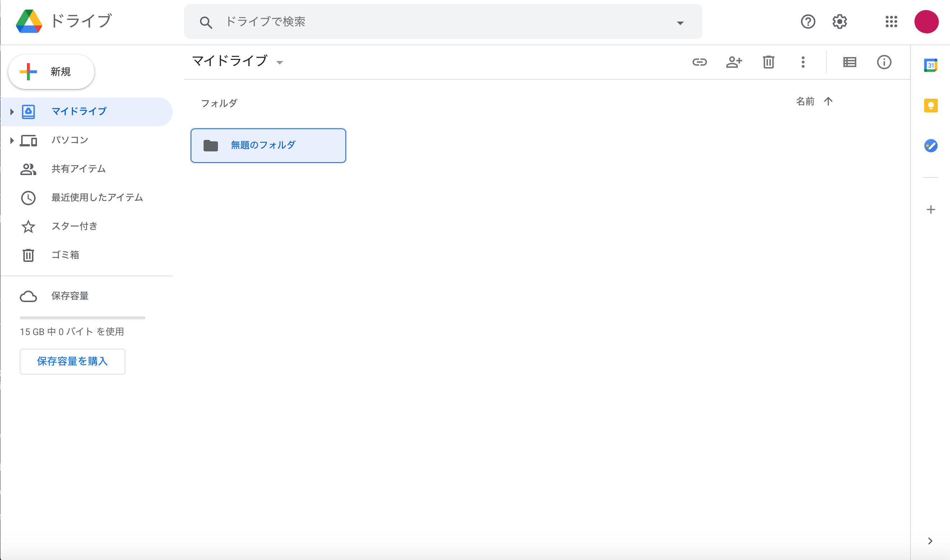Open Google Keep side panel icon

point(930,105)
